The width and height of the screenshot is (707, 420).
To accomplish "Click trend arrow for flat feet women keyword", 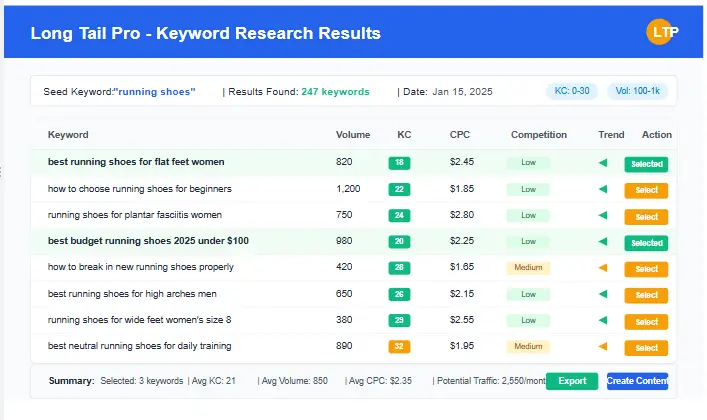I will click(602, 162).
